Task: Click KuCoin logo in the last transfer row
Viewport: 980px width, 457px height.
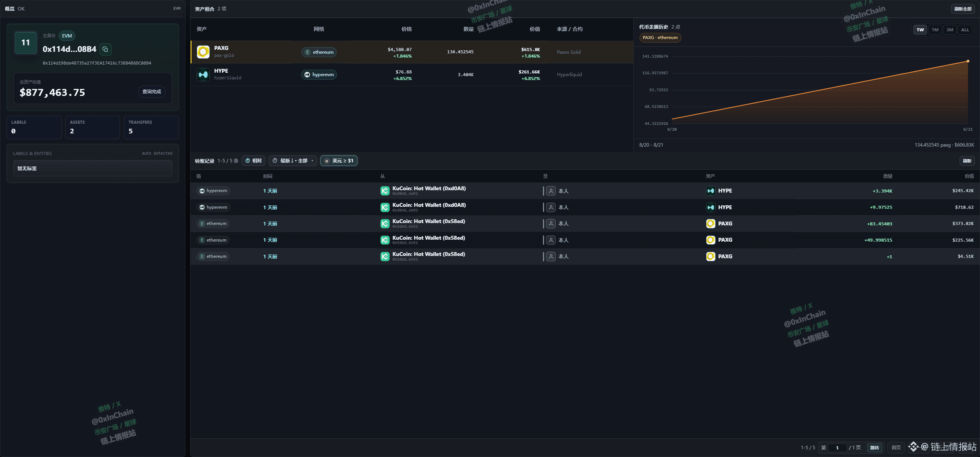Action: pyautogui.click(x=385, y=256)
